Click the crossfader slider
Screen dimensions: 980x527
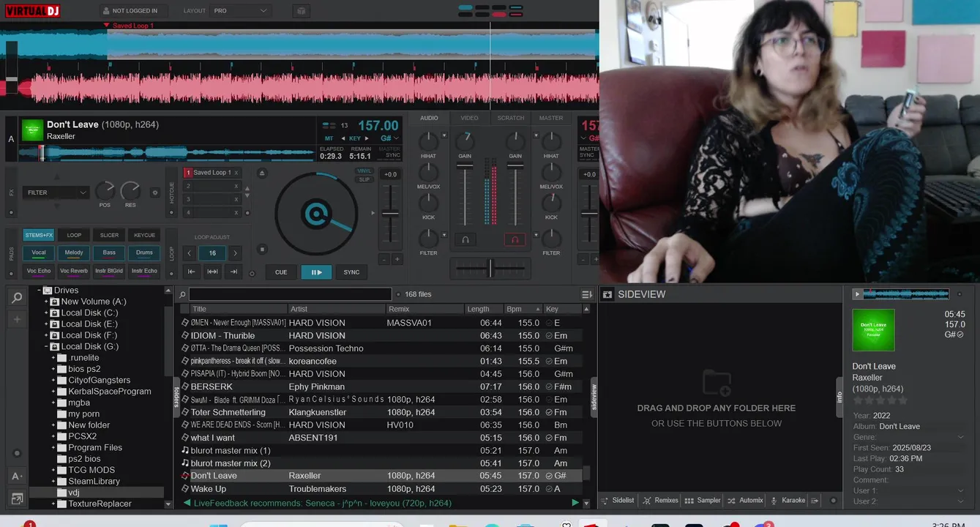490,269
